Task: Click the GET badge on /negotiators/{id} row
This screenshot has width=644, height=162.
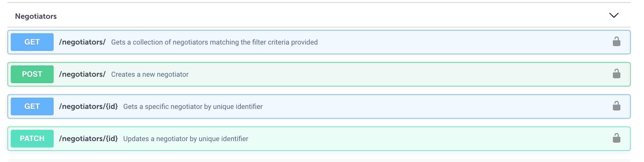Action: coord(32,106)
